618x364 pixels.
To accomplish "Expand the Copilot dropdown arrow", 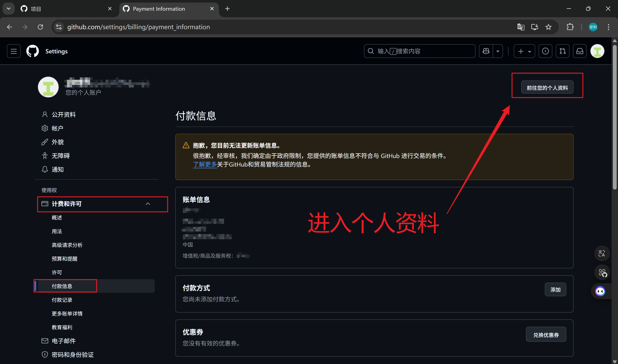I will click(x=498, y=51).
